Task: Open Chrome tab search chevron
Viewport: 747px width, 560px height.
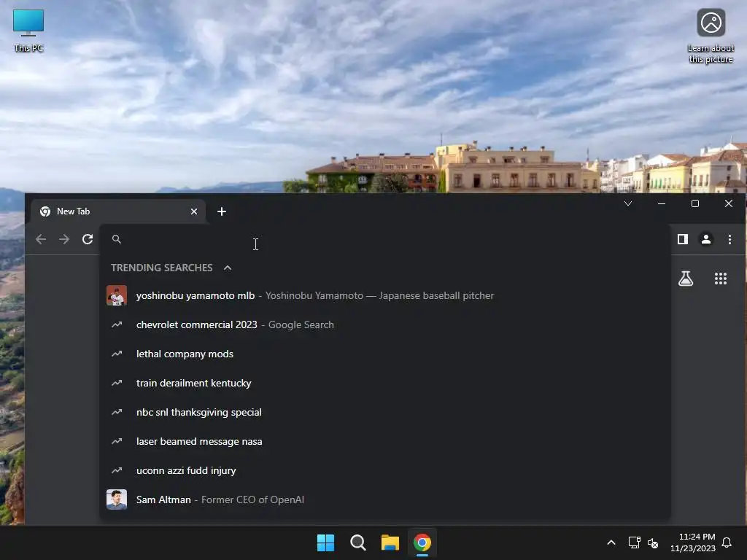Action: pos(628,203)
